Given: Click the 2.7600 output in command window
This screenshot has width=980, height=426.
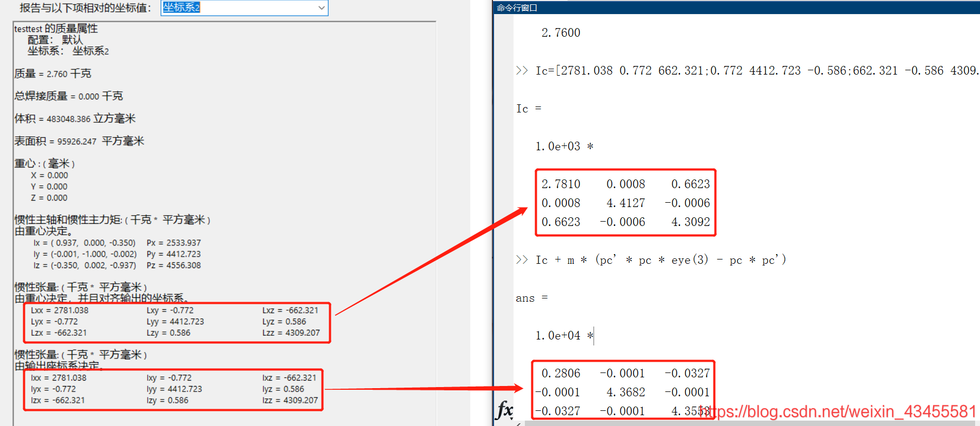Looking at the screenshot, I should (561, 33).
